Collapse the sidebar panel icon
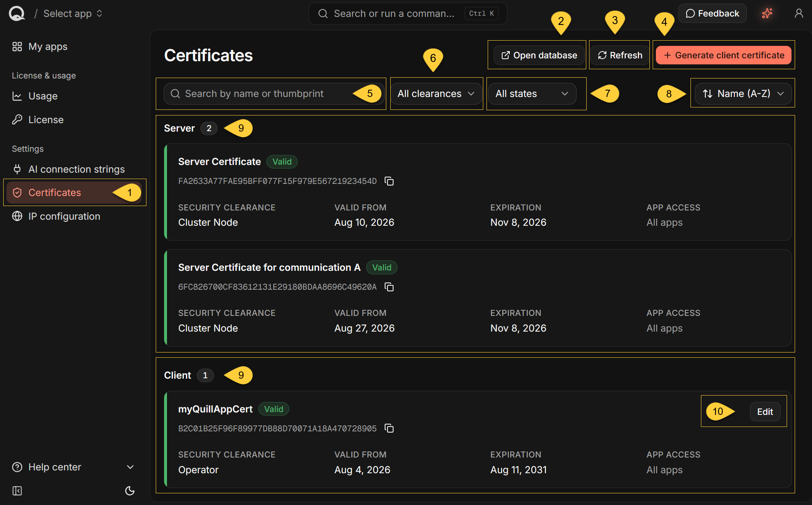 tap(17, 491)
